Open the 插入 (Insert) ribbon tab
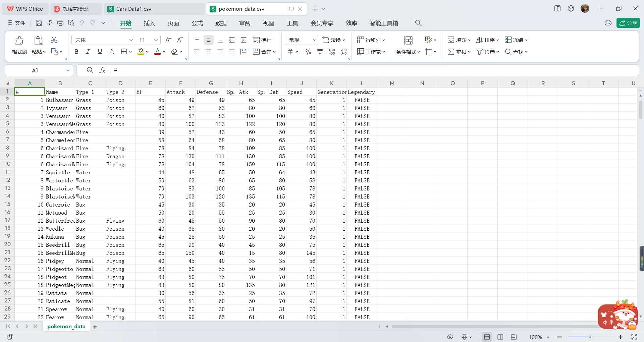644x342 pixels. 149,23
